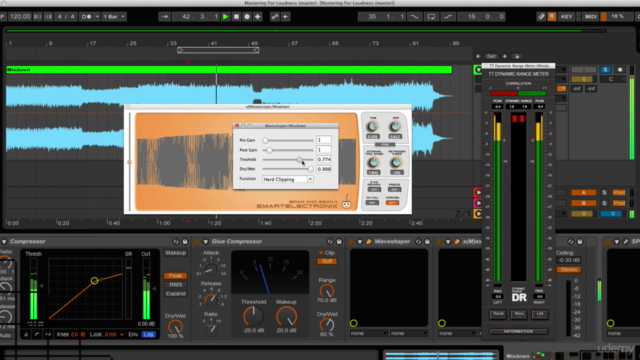The height and width of the screenshot is (360, 640).
Task: Click the loop brace in the arrangement ruler
Action: 218,50
